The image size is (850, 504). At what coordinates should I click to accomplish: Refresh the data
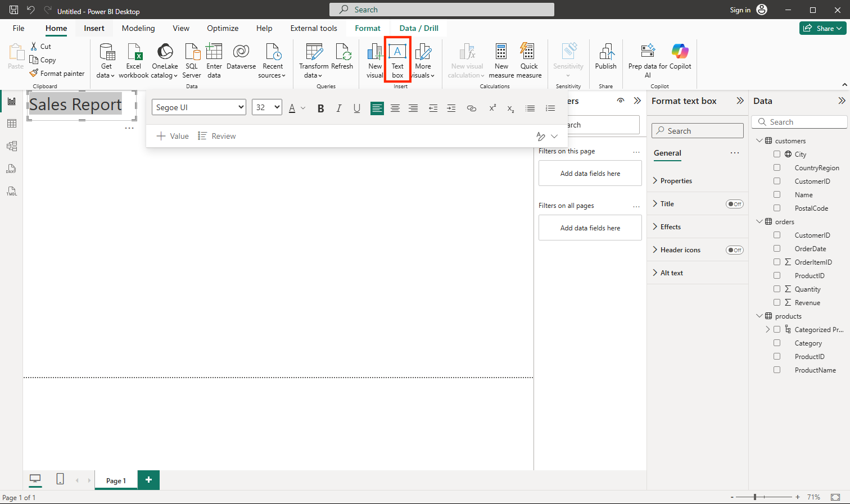(342, 56)
